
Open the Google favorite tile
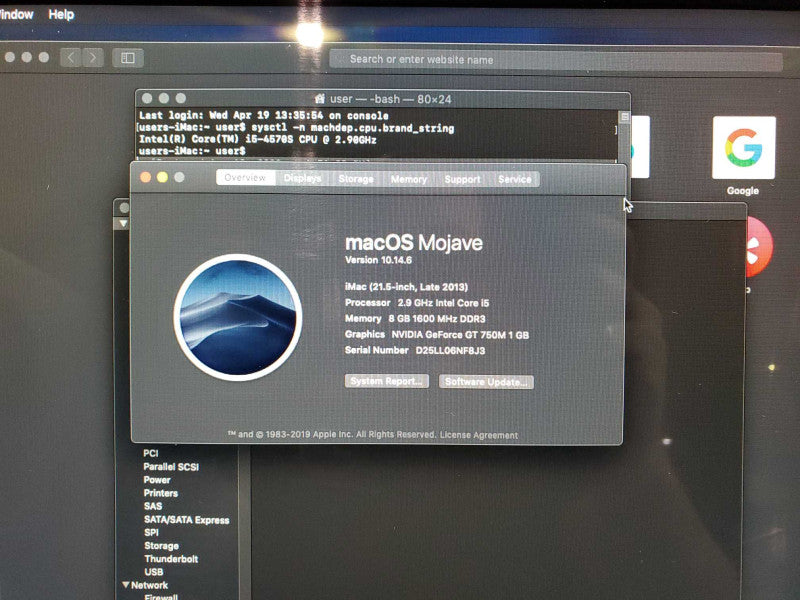(x=743, y=147)
